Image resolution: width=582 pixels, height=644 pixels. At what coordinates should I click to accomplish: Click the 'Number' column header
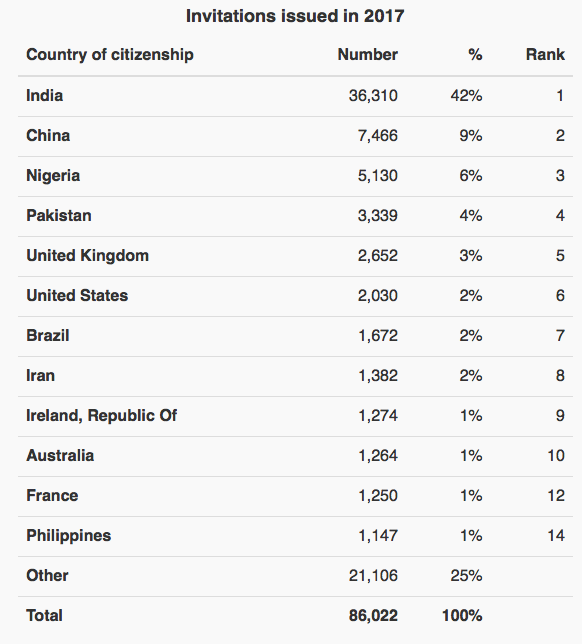368,55
